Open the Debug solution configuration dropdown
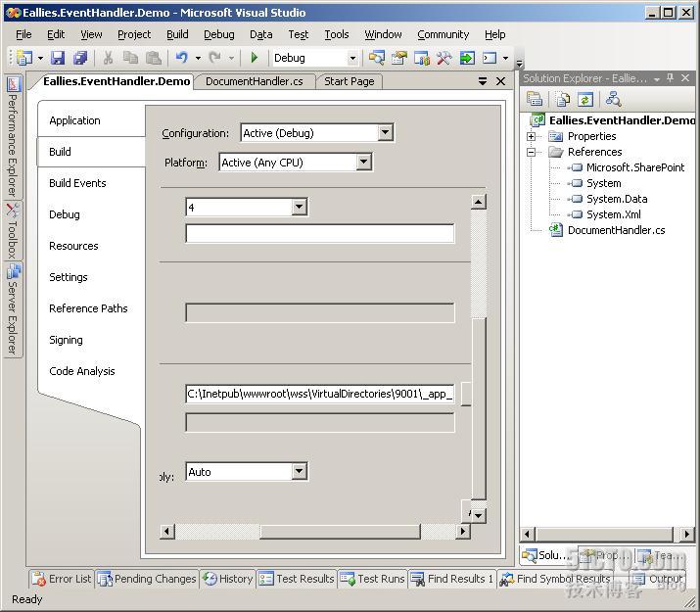 click(x=352, y=58)
